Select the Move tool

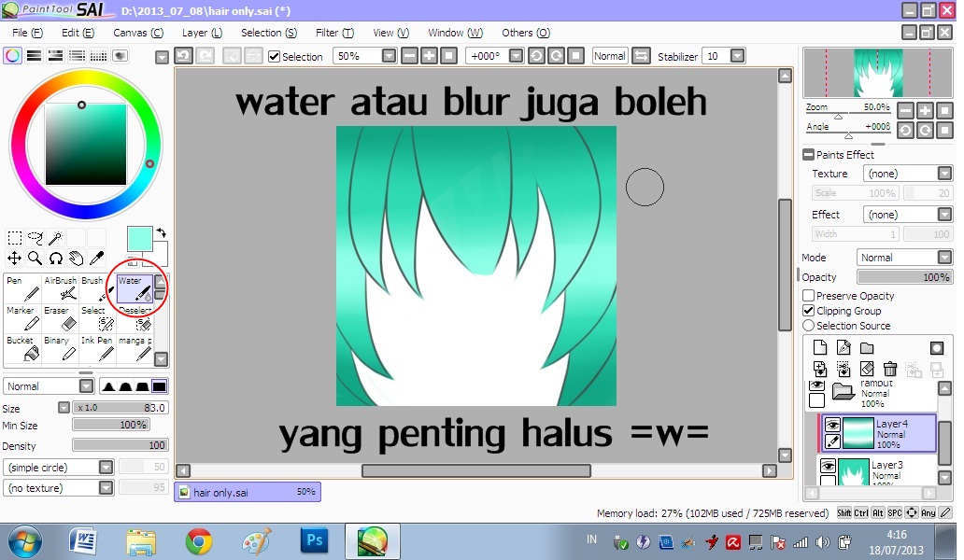(x=15, y=259)
